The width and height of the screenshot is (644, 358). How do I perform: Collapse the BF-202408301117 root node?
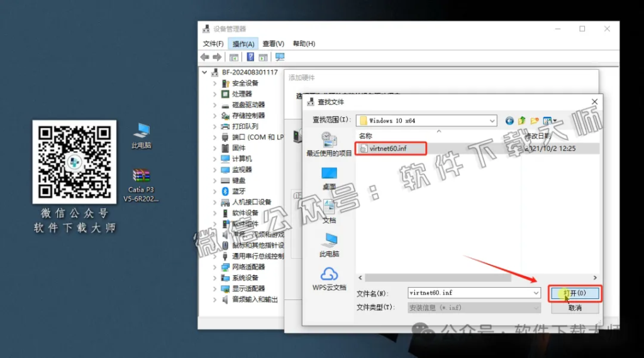coord(204,72)
